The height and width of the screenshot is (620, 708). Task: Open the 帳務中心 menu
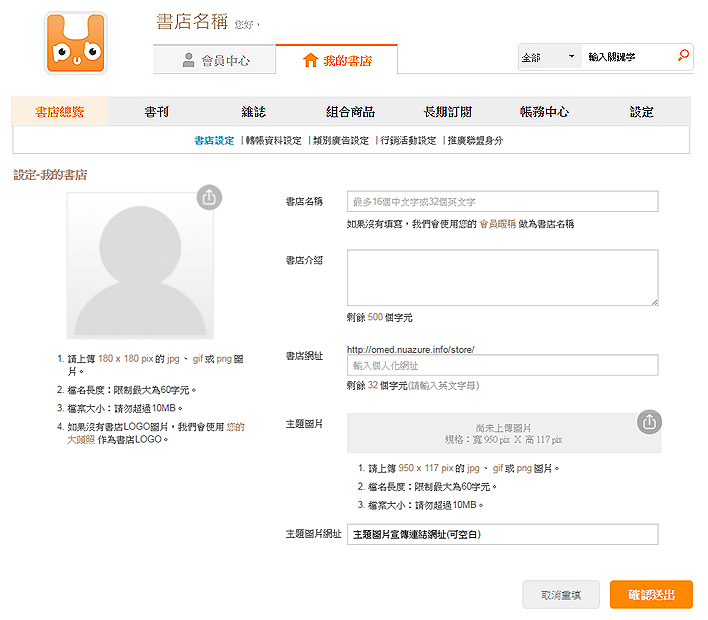[544, 111]
